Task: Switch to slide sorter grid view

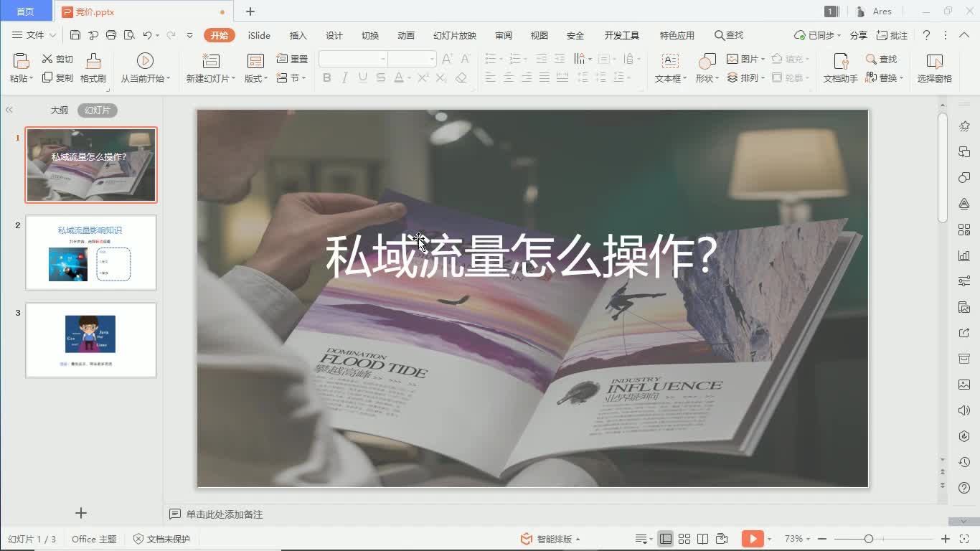Action: (684, 539)
